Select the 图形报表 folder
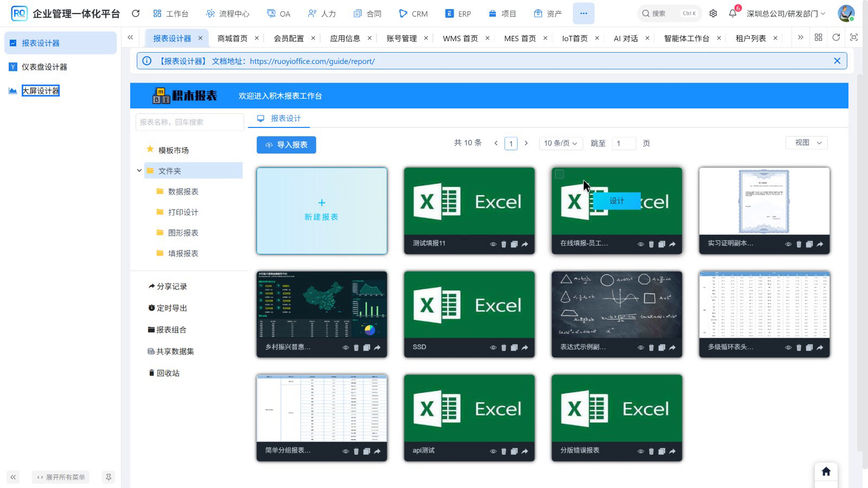 (183, 233)
